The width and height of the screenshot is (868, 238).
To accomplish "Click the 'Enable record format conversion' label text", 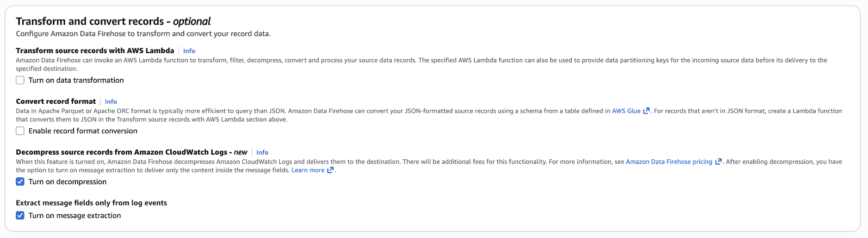I will [83, 131].
